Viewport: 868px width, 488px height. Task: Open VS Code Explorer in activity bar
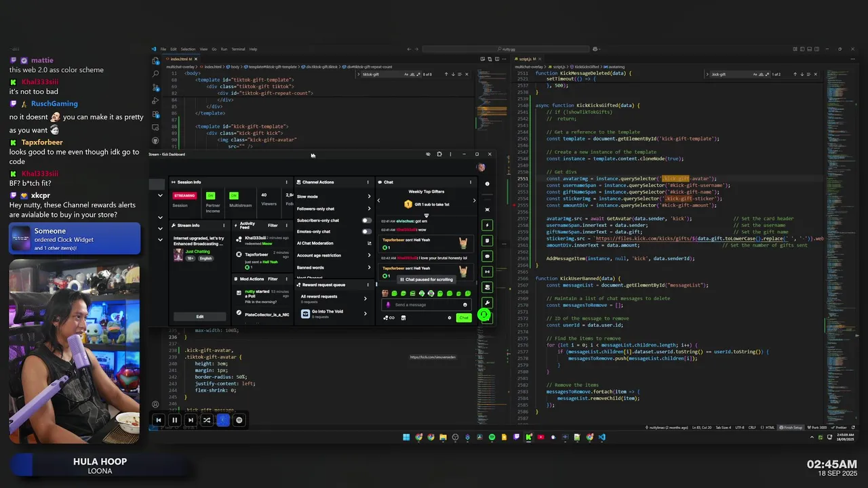point(155,60)
